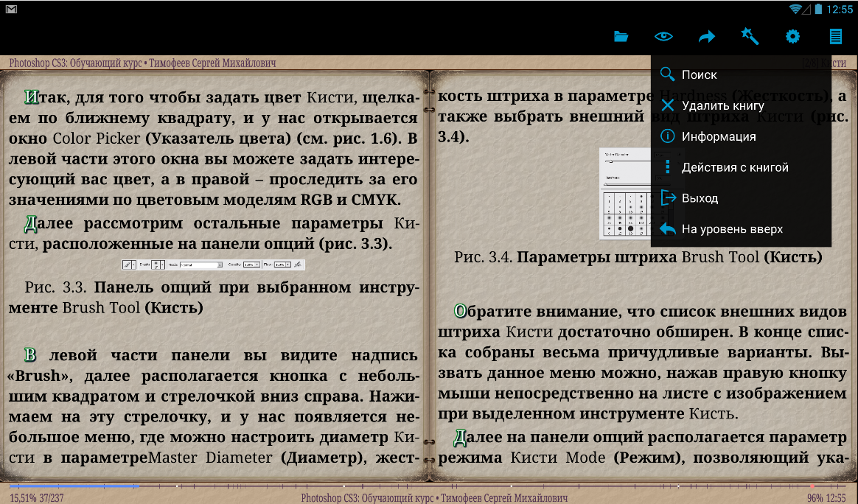Click the back arrow icon beside На уровень вверх

[x=667, y=229]
